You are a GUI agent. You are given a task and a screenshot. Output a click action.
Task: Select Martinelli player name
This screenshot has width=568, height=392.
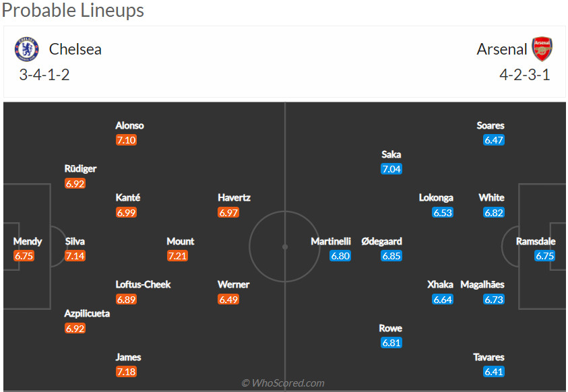tap(332, 241)
